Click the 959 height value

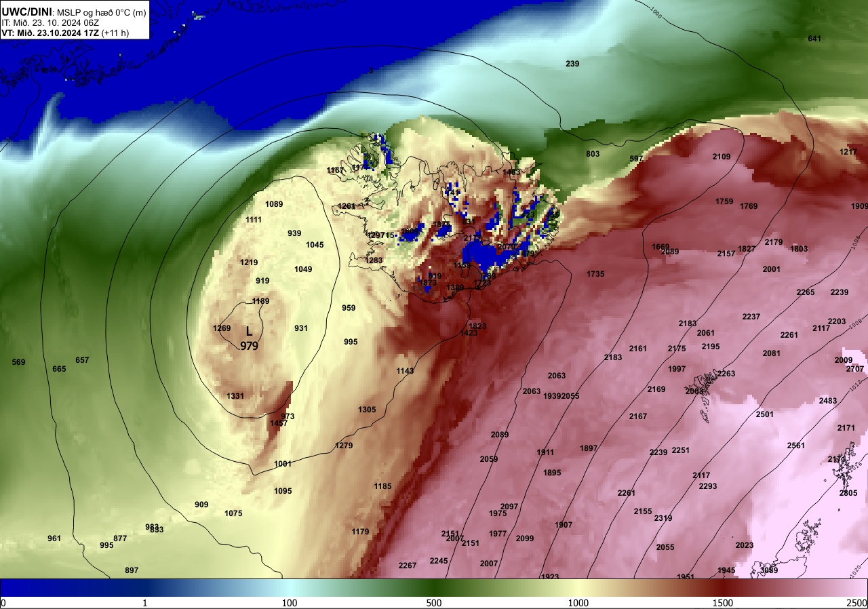point(349,308)
